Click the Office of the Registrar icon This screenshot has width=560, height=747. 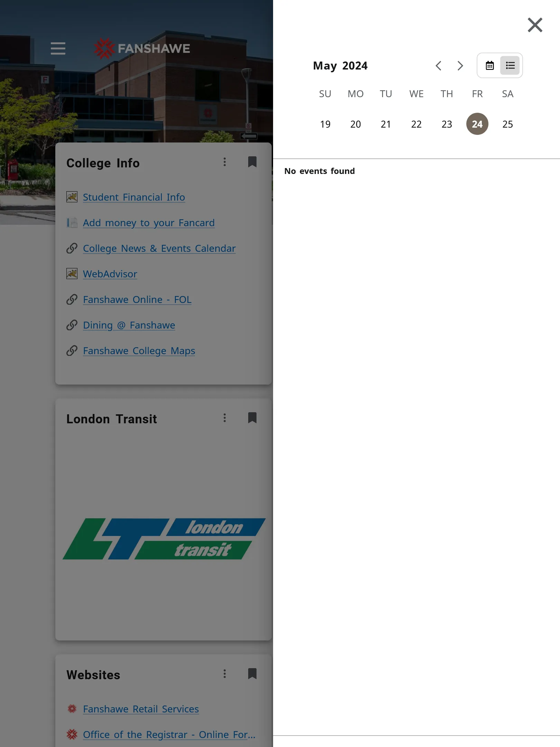72,735
